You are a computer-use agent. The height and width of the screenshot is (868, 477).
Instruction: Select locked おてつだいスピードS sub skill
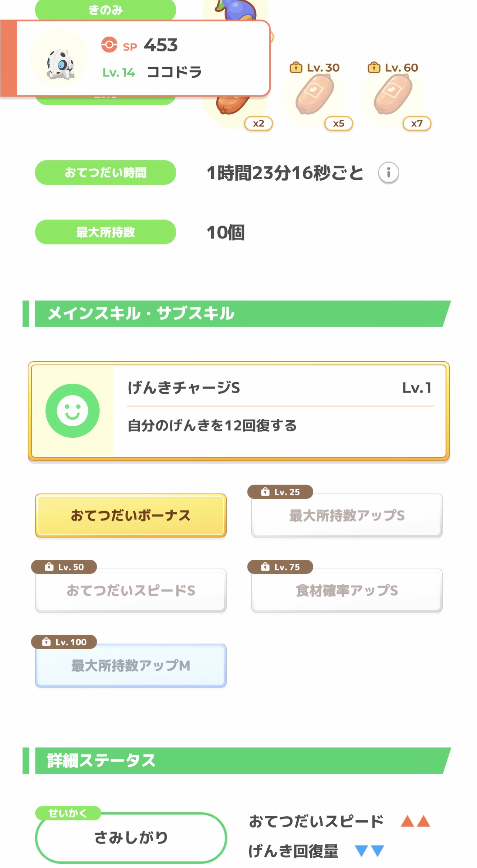point(131,590)
